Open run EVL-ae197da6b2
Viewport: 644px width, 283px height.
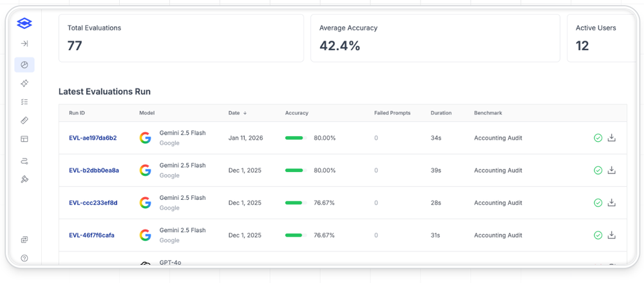coord(93,138)
